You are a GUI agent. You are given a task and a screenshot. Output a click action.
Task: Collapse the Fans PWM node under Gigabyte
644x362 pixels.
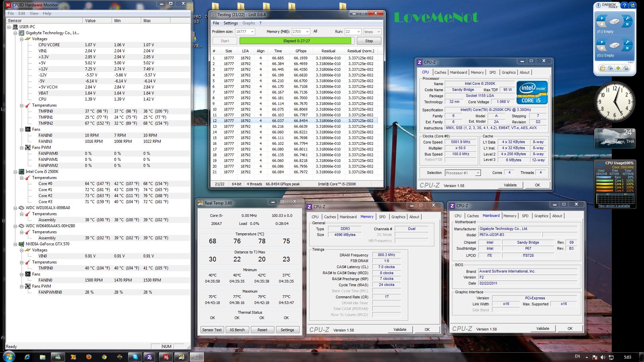click(x=21, y=147)
